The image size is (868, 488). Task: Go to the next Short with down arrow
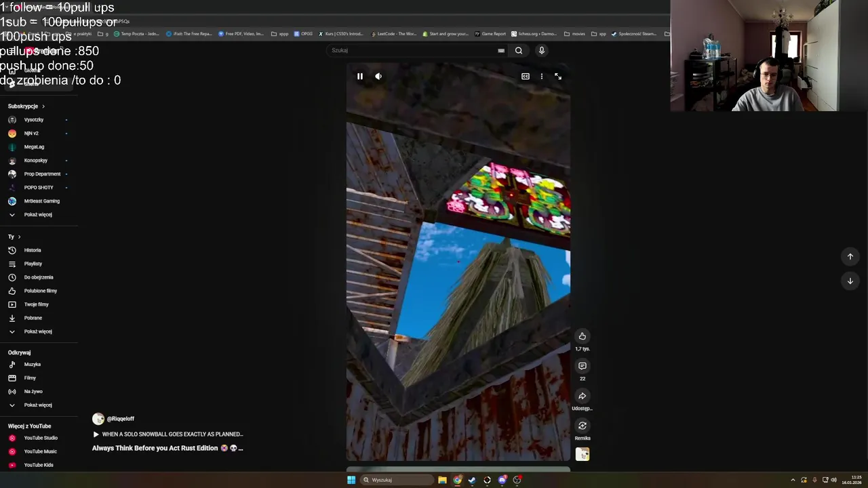click(x=850, y=281)
